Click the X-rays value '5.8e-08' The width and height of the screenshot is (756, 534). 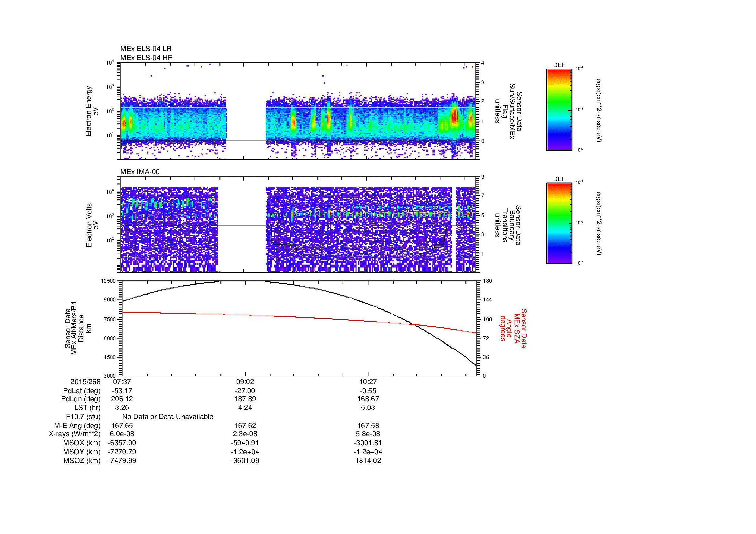pos(368,434)
